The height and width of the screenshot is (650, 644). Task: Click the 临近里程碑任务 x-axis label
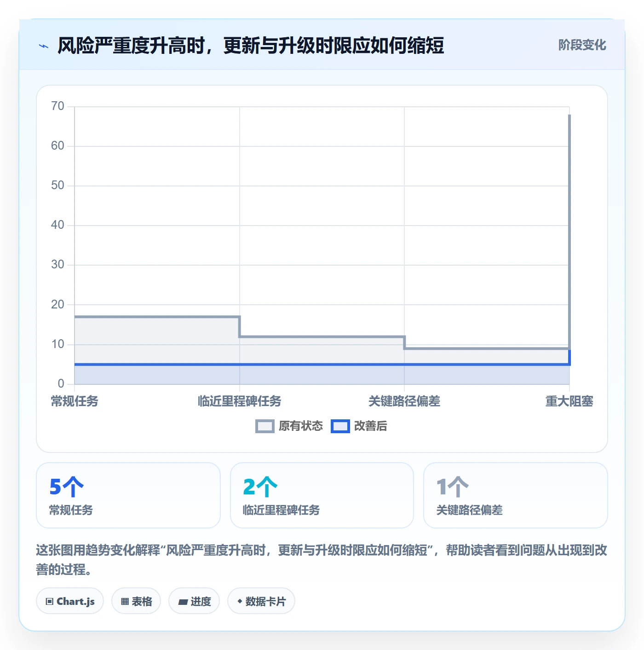pos(239,401)
